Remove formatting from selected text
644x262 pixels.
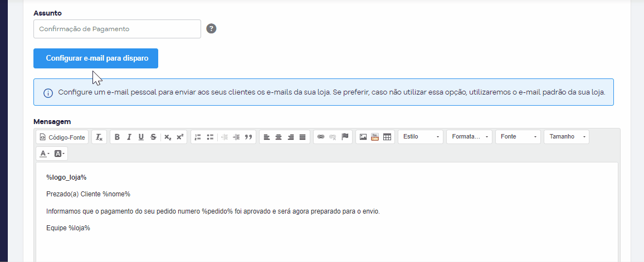[99, 137]
